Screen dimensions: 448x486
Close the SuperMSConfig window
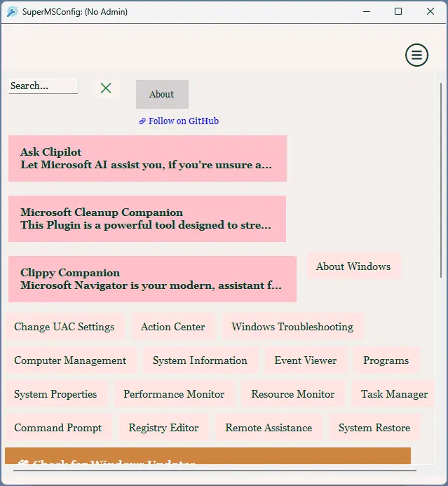click(x=430, y=12)
